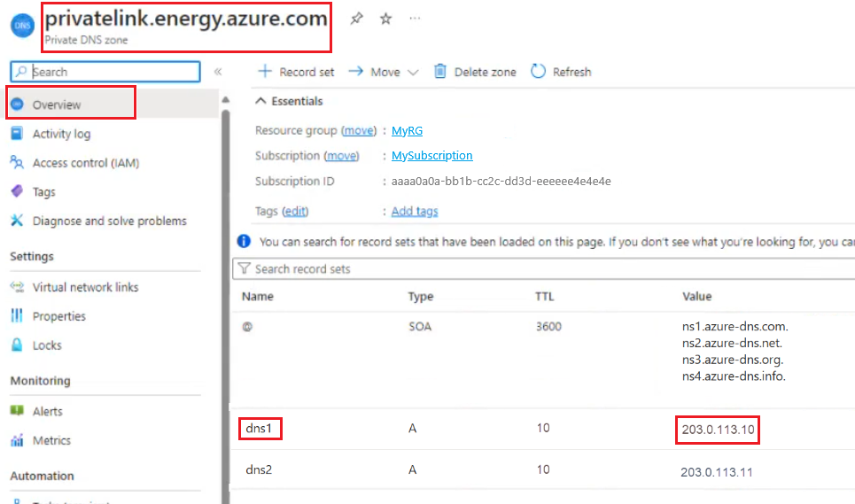Screen dimensions: 855x504
Task: Open Virtual network links settings
Action: pyautogui.click(x=85, y=287)
